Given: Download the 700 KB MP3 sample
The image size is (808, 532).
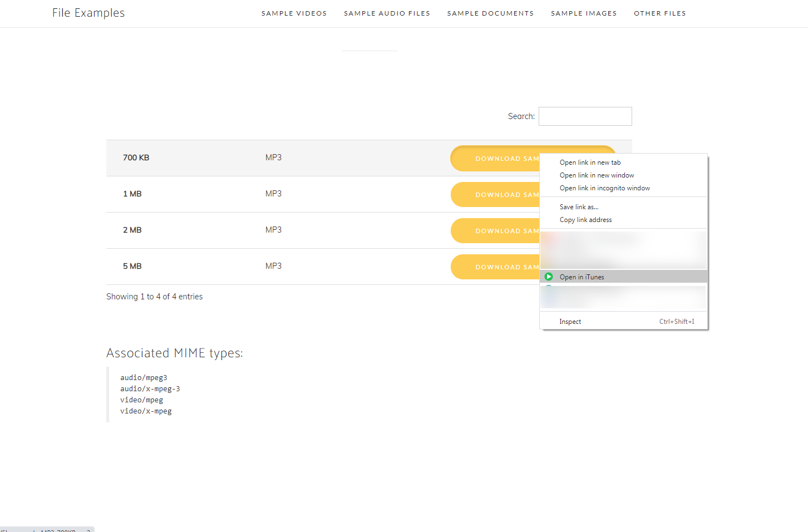Looking at the screenshot, I should coord(495,159).
